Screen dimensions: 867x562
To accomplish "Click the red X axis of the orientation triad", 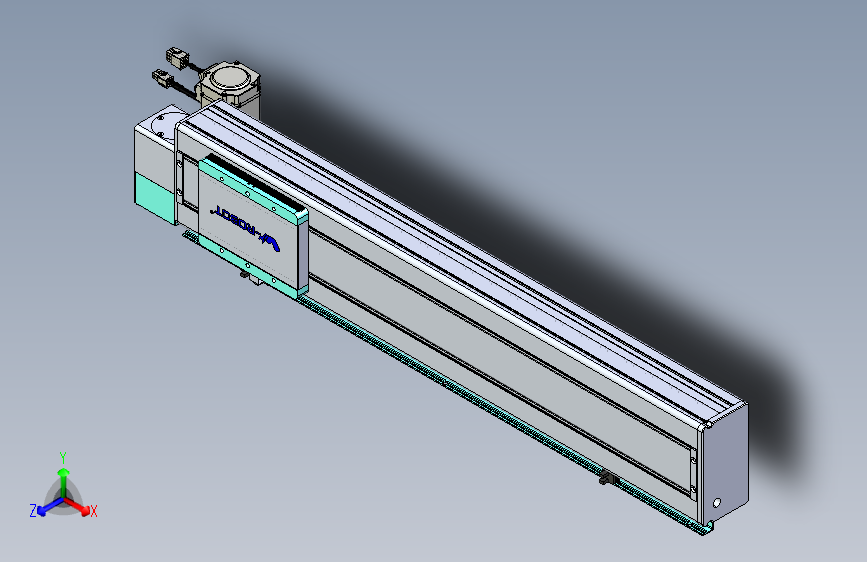I will (79, 507).
